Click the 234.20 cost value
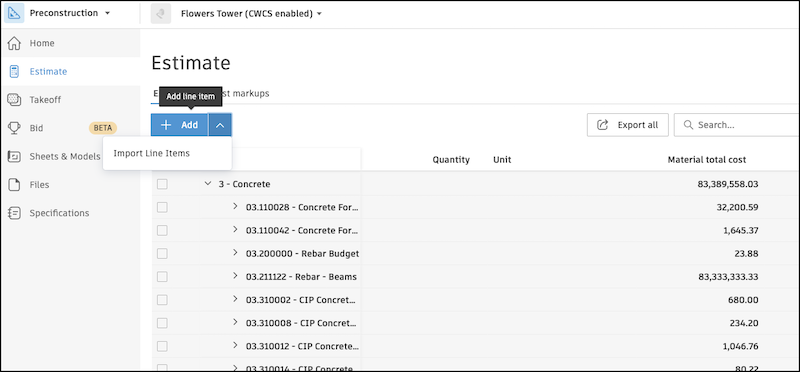The width and height of the screenshot is (800, 372). click(744, 323)
